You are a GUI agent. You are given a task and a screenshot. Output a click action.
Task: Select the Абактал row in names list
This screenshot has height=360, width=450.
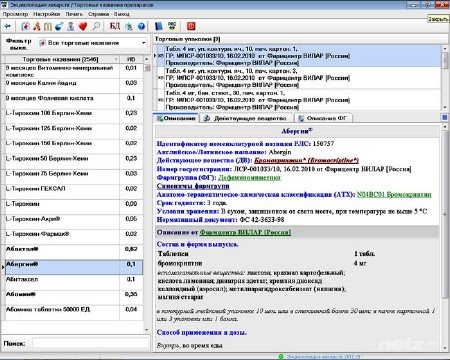pos(74,252)
